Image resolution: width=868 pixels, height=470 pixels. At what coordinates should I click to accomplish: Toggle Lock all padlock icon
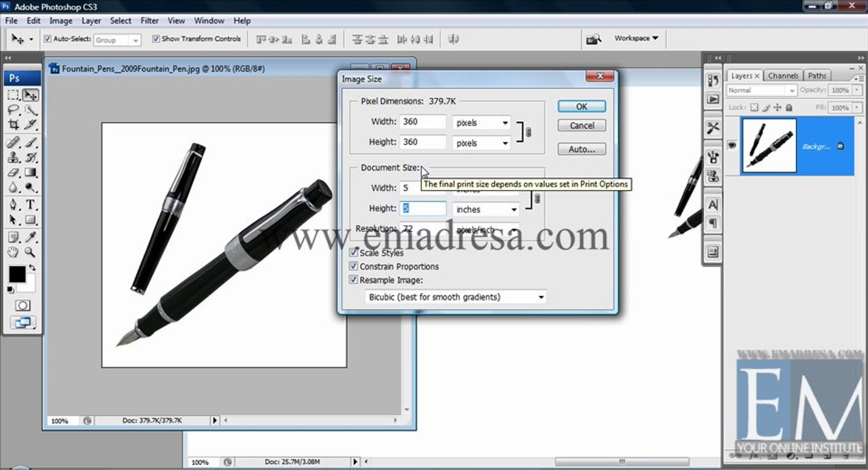click(789, 108)
